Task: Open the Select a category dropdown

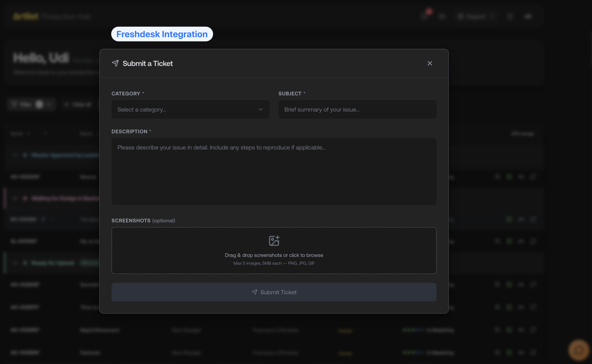Action: point(190,109)
